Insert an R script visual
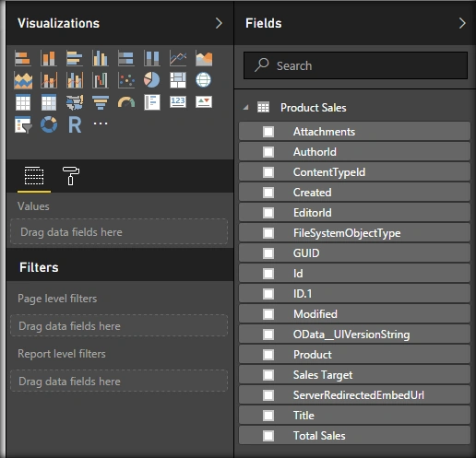476x458 pixels. pyautogui.click(x=75, y=124)
